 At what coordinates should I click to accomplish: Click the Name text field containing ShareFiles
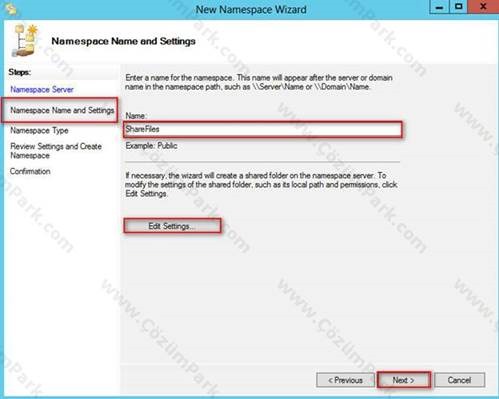pyautogui.click(x=263, y=129)
